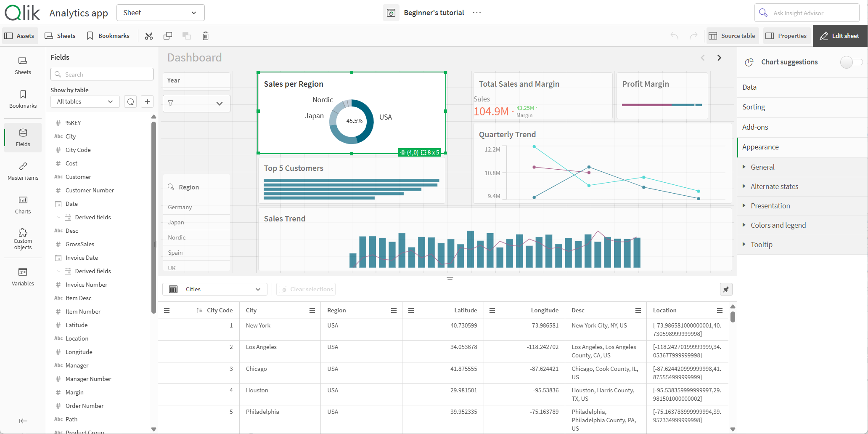This screenshot has width=868, height=434.
Task: Open the Variables panel
Action: pos(23,277)
